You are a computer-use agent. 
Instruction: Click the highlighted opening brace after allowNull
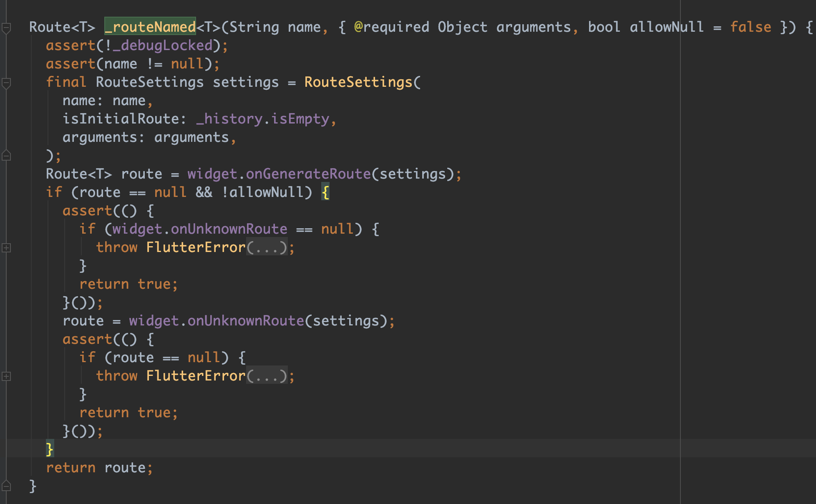click(x=325, y=192)
